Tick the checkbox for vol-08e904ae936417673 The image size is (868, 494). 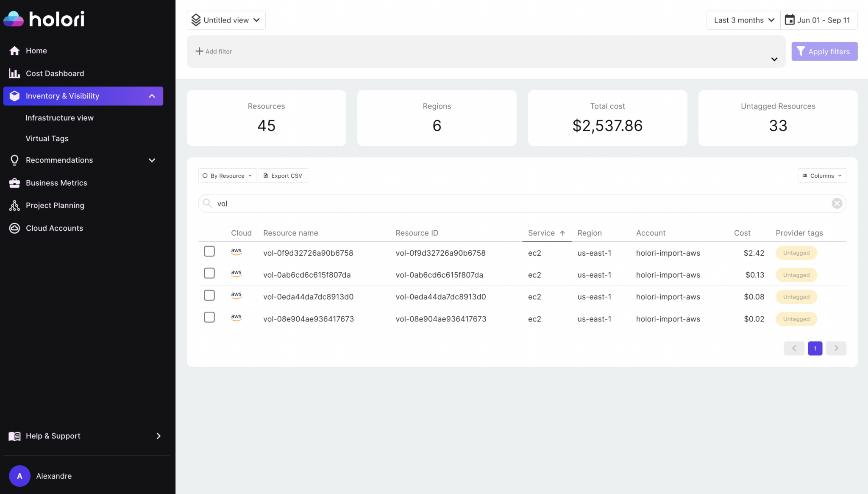[x=209, y=317]
